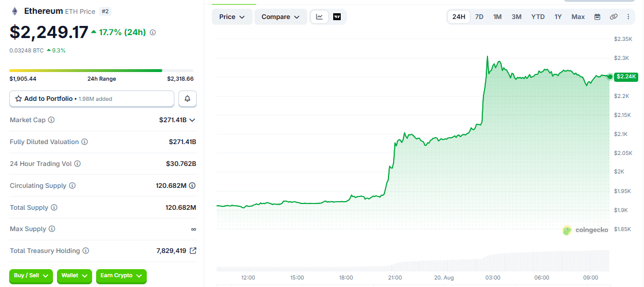Switch to TradingView chart icon
This screenshot has width=644, height=287.
coord(337,17)
